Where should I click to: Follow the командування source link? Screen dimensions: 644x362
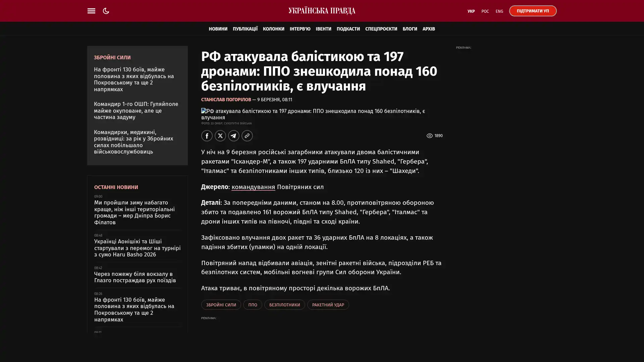pyautogui.click(x=253, y=187)
